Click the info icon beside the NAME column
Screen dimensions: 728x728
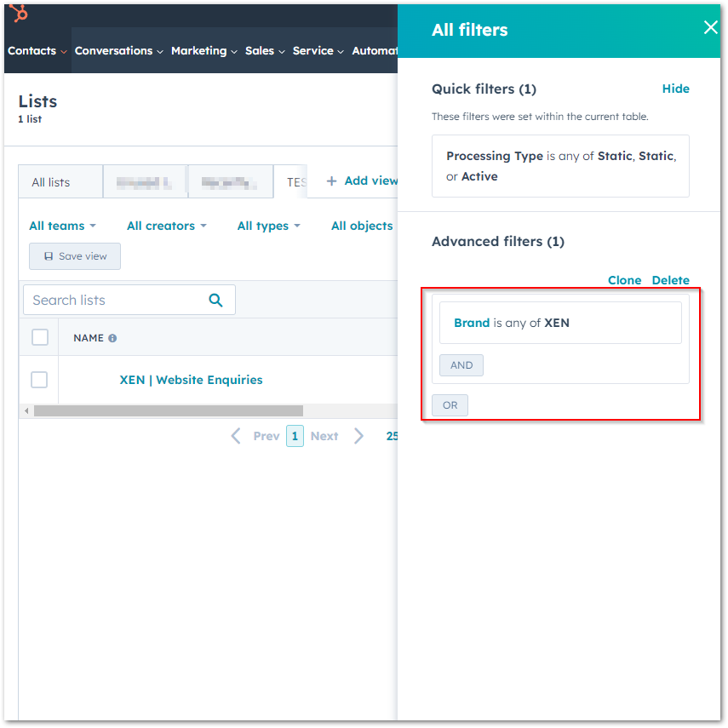pos(114,338)
